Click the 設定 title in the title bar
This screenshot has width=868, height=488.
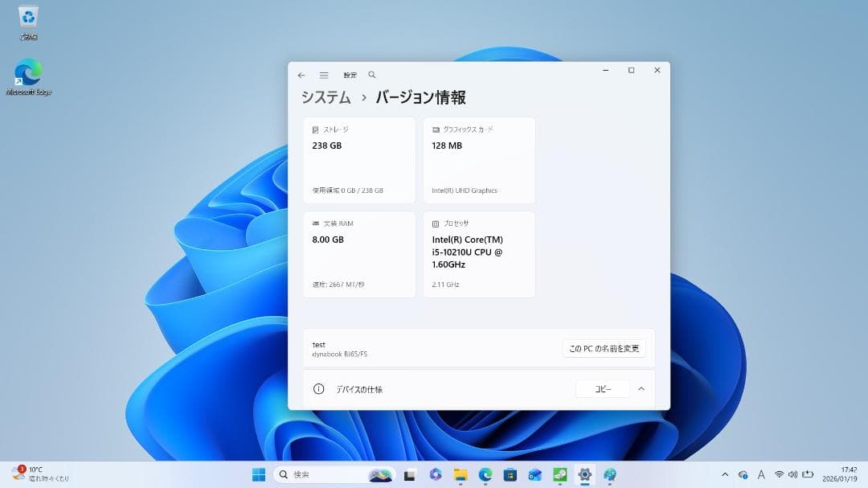pos(350,74)
